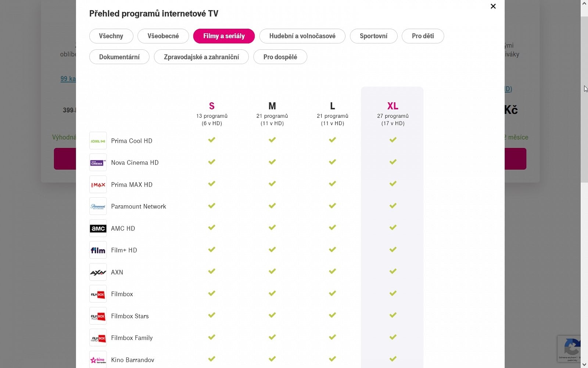Switch to the Sportovní category

[373, 36]
